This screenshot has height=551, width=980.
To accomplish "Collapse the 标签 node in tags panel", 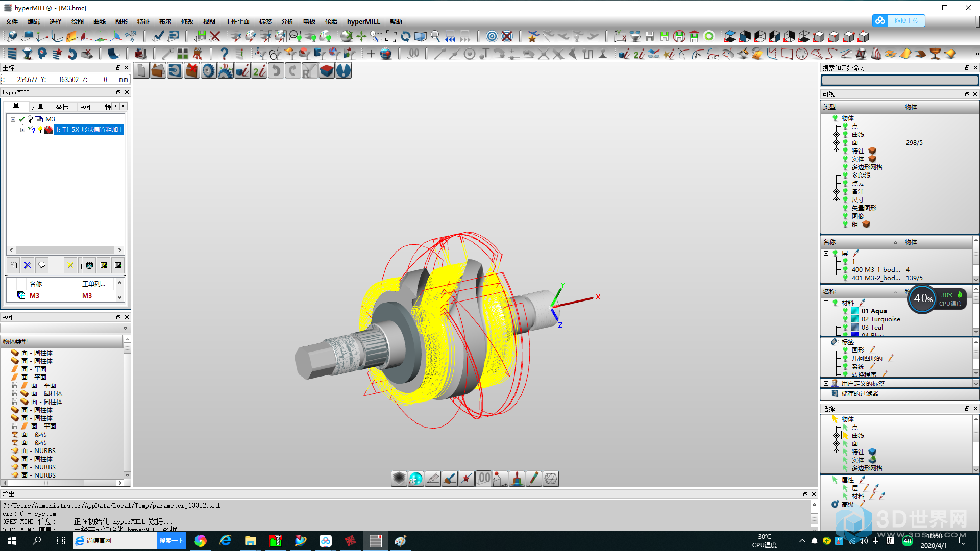I will (x=826, y=342).
